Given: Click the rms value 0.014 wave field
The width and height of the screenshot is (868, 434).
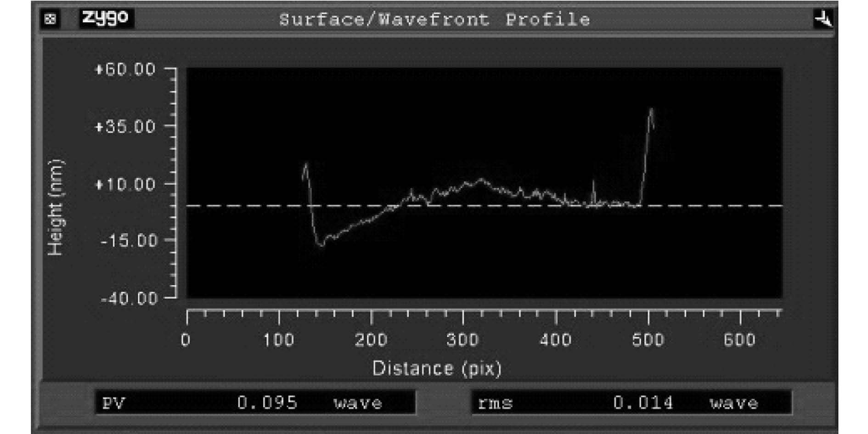Looking at the screenshot, I should coord(632,402).
